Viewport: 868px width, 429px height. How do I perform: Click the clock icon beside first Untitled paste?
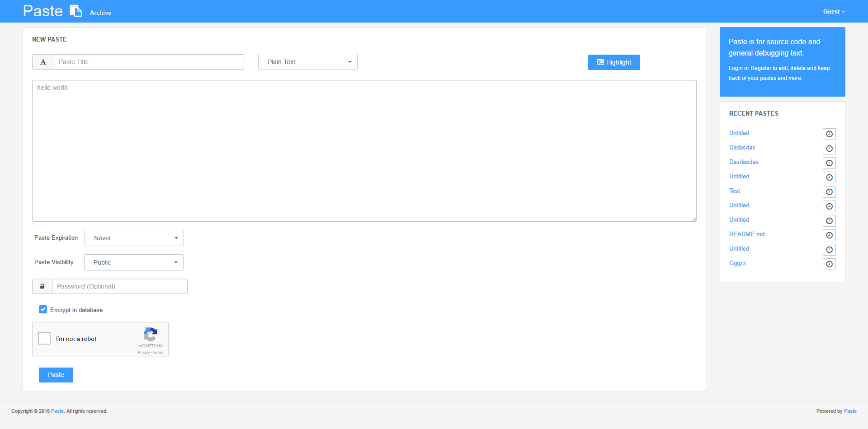coord(829,134)
